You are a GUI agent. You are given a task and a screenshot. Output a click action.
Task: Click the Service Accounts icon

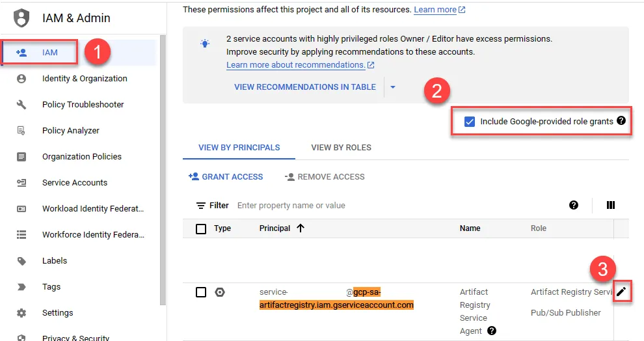pyautogui.click(x=21, y=182)
